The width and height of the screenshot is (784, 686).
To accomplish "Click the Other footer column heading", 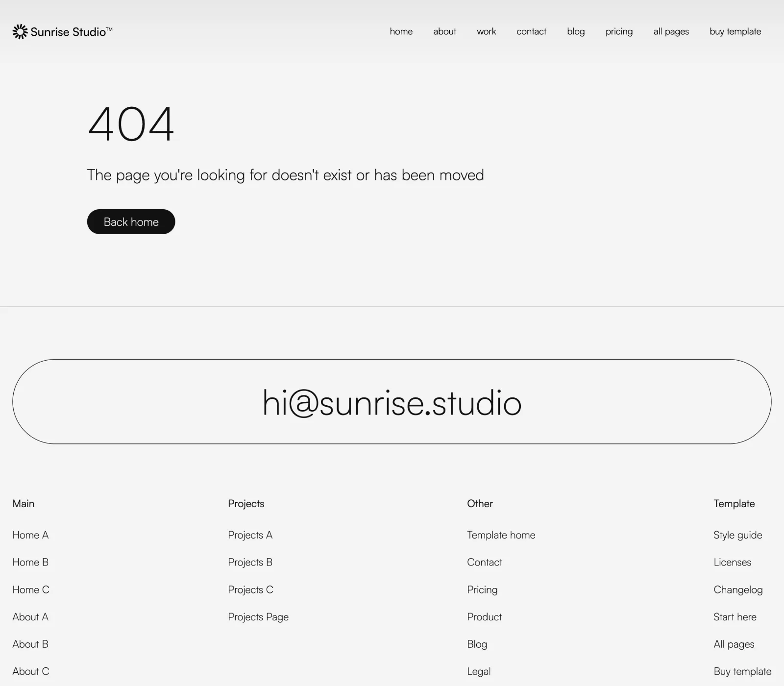I will (x=480, y=503).
